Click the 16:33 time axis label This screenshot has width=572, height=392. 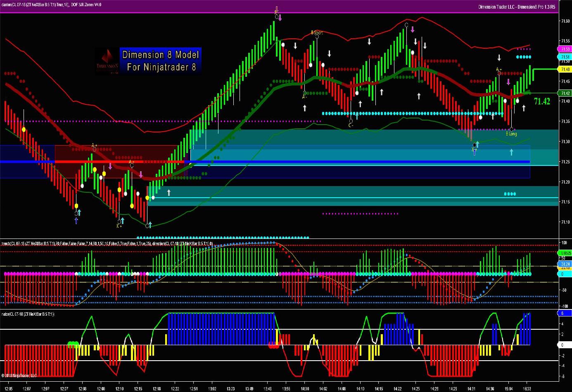pos(527,389)
